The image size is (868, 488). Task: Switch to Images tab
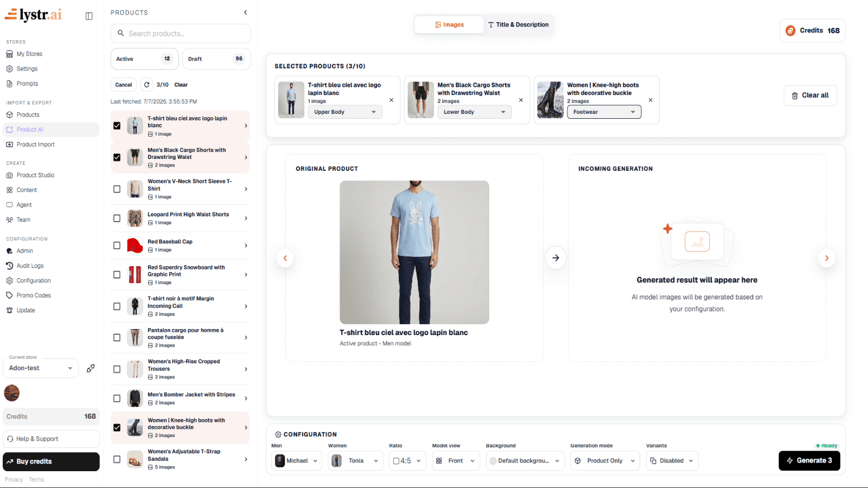tap(449, 25)
